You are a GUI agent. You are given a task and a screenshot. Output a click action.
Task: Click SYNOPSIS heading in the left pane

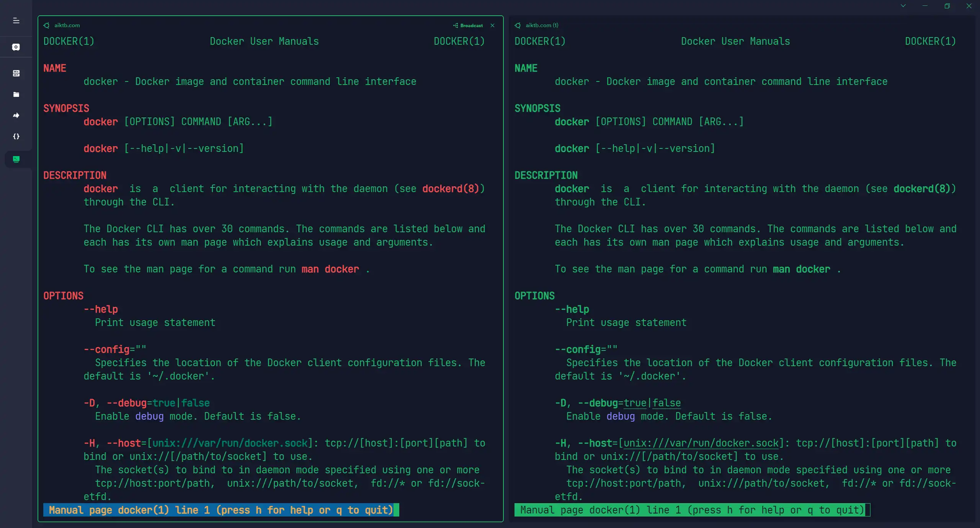[x=66, y=109]
